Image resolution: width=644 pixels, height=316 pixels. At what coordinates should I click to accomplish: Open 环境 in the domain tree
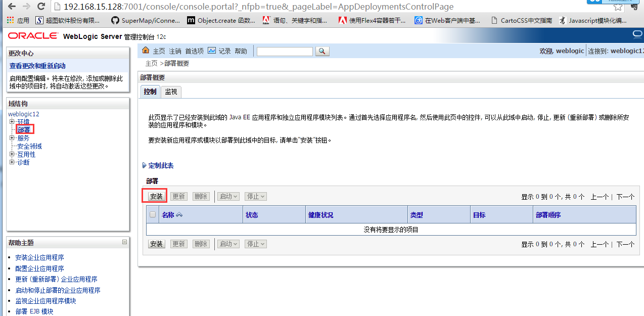[x=23, y=122]
